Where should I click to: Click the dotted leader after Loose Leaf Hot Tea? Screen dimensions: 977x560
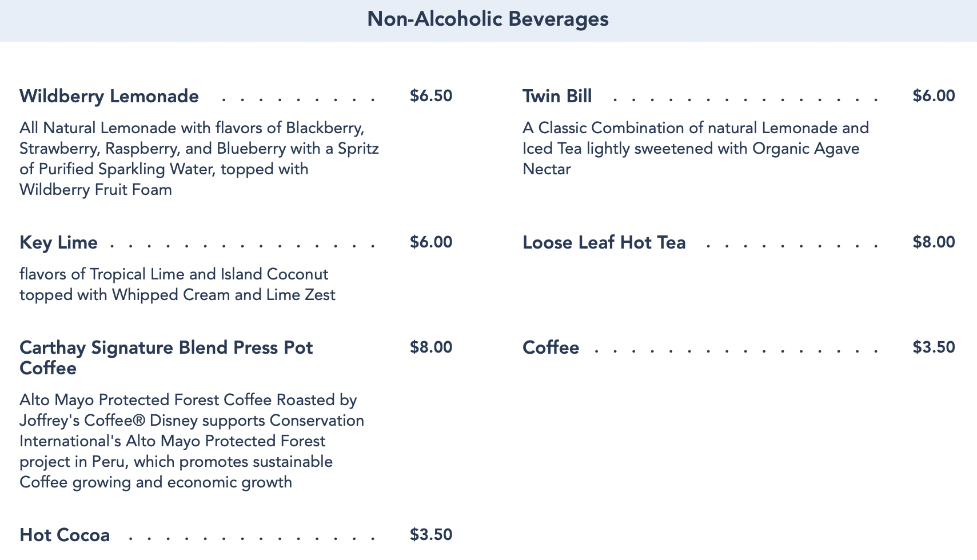pos(792,245)
